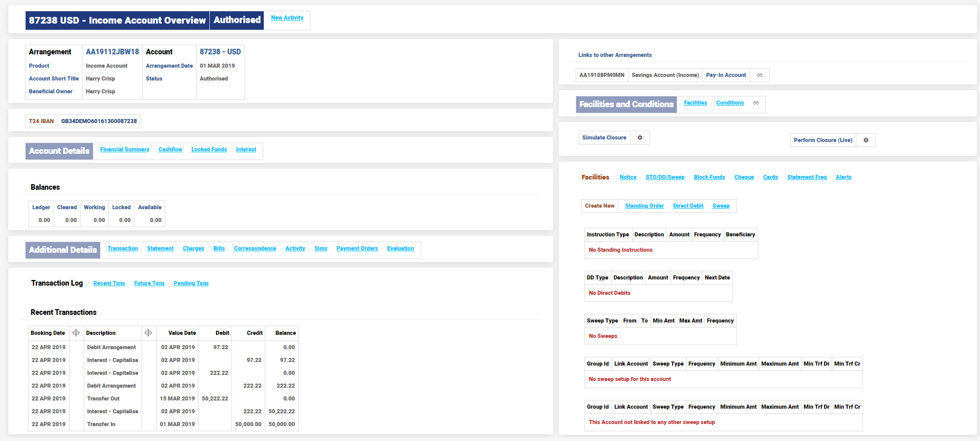Select the Charges tab in Additional Details
Screen dimensions: 980x441
coord(193,249)
